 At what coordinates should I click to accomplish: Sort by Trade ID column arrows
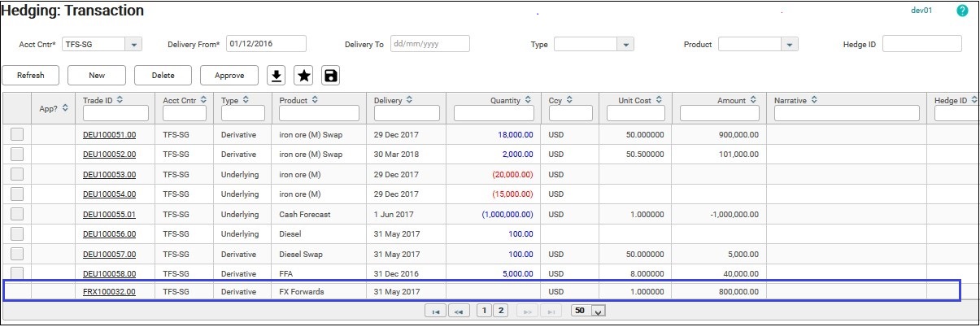(x=120, y=100)
